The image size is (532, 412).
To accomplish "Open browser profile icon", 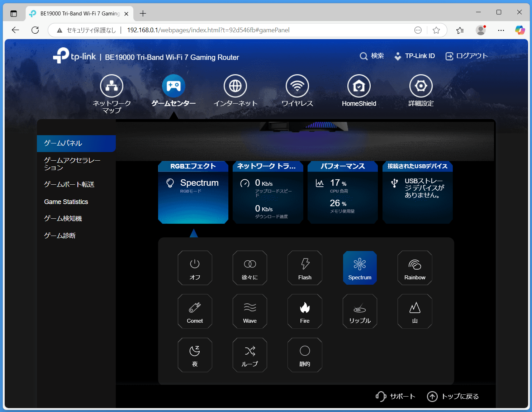I will (481, 30).
